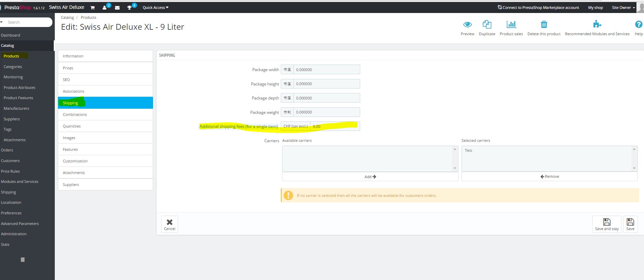
Task: Select the Test carrier in Selected carriers
Action: tap(469, 150)
